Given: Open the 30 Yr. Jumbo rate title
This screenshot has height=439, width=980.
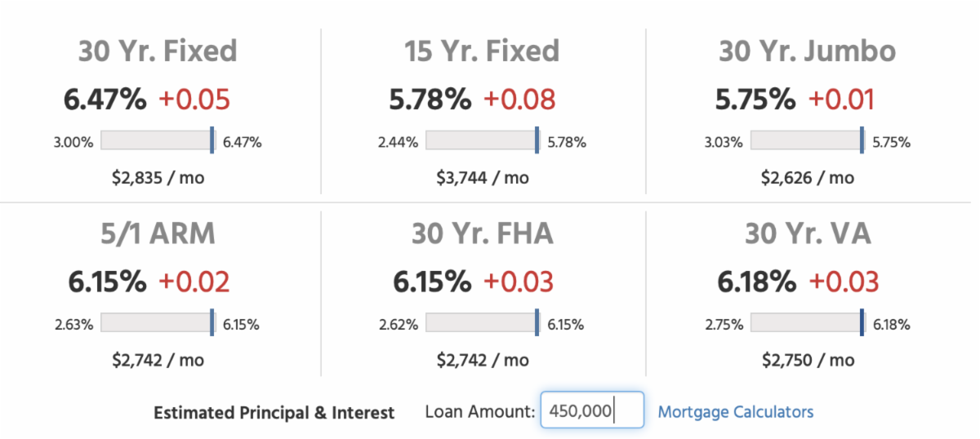Looking at the screenshot, I should pyautogui.click(x=807, y=51).
